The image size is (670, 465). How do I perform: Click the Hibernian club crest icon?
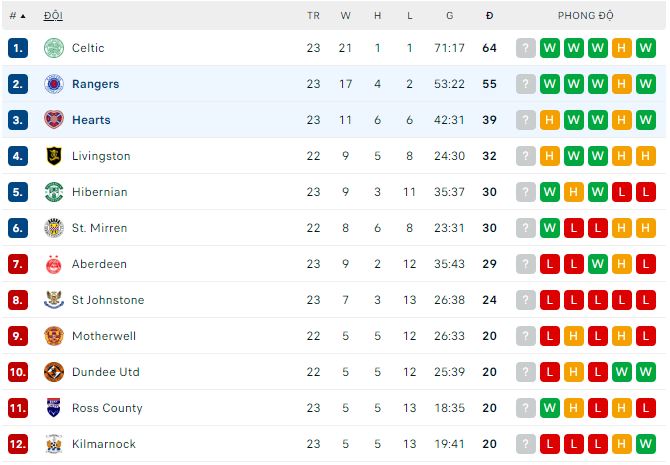click(54, 192)
